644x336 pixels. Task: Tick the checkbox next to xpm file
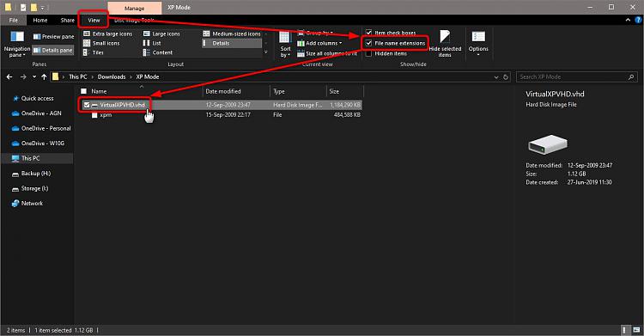coord(94,115)
